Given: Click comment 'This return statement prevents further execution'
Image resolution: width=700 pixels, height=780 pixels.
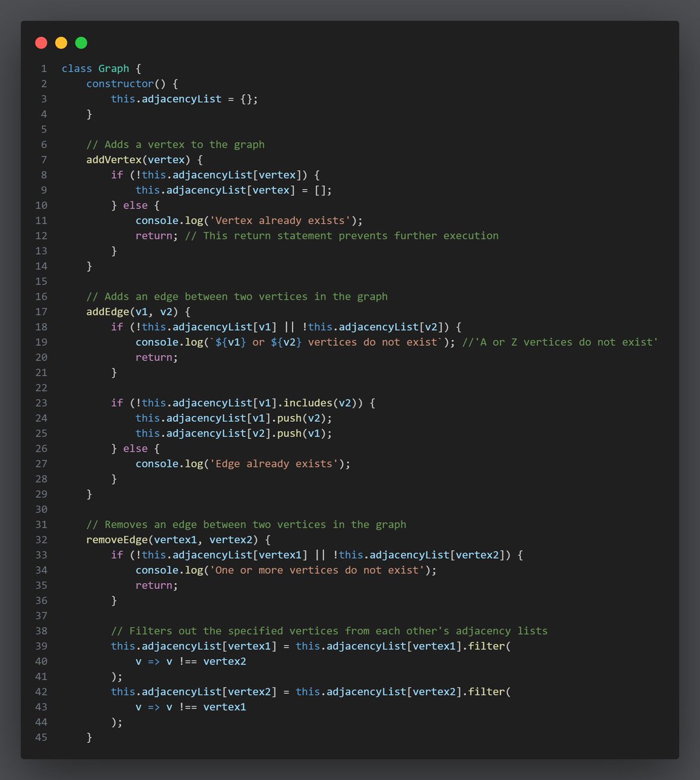Looking at the screenshot, I should [x=342, y=235].
